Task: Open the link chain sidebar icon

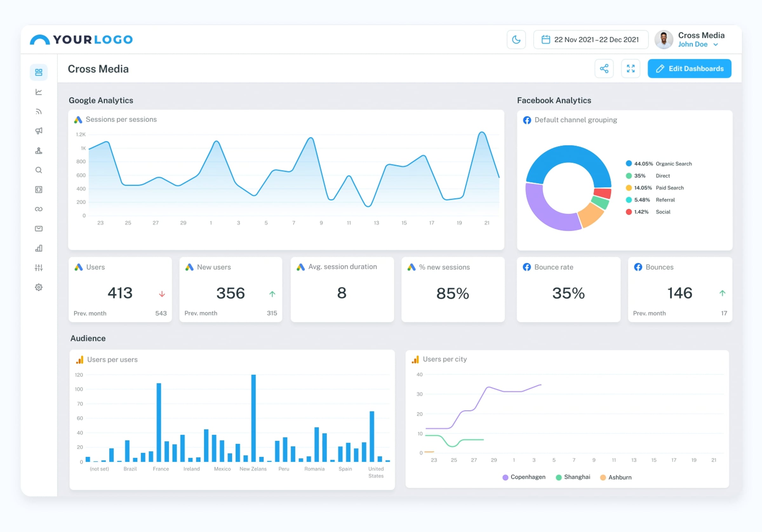Action: point(38,209)
